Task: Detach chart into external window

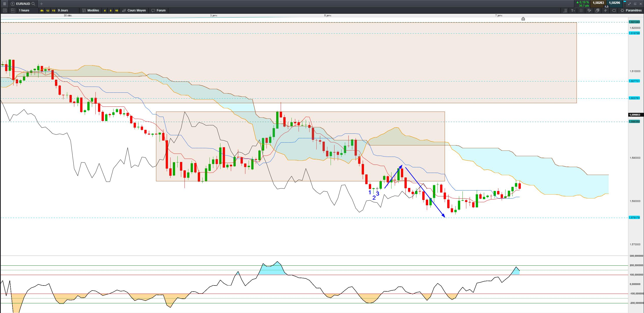Action: coord(635,4)
